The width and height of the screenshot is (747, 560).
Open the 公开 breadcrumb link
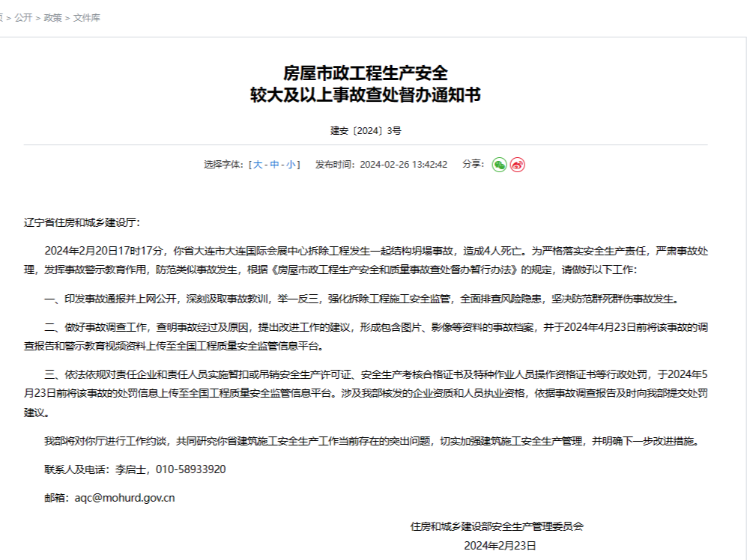(x=23, y=18)
